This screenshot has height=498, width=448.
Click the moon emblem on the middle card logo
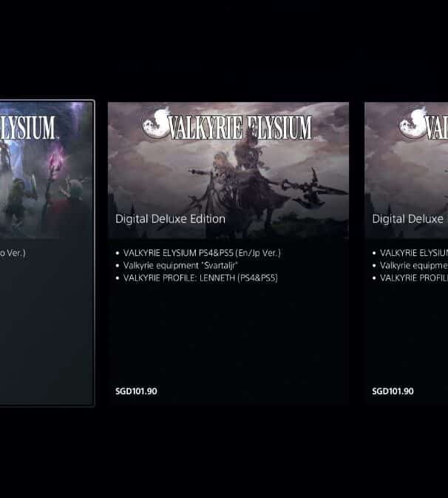[156, 124]
